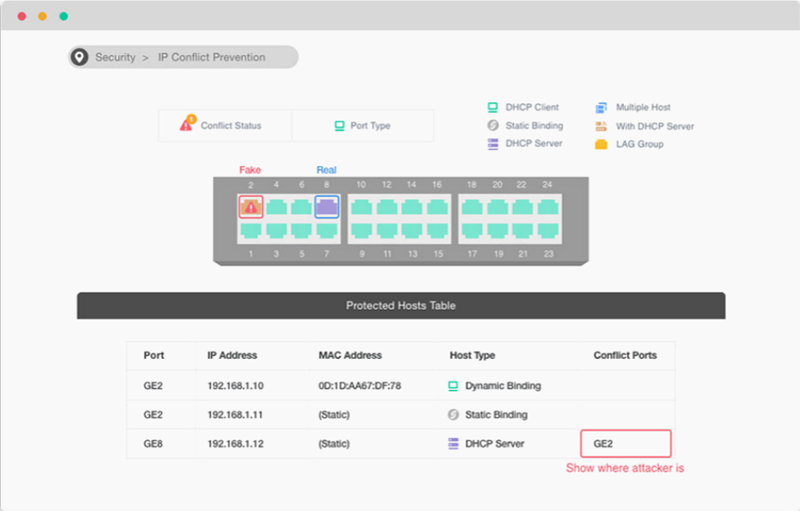This screenshot has height=511, width=800.
Task: Select switch port 17
Action: pyautogui.click(x=472, y=231)
